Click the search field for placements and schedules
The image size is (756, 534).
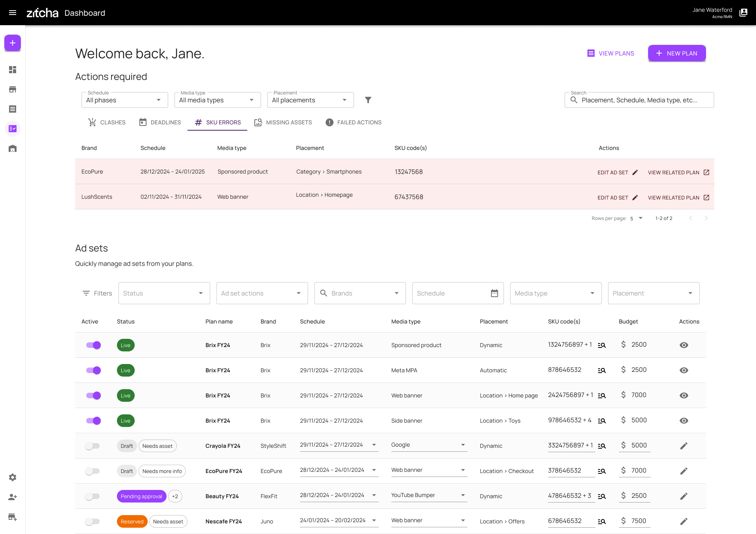pos(639,100)
